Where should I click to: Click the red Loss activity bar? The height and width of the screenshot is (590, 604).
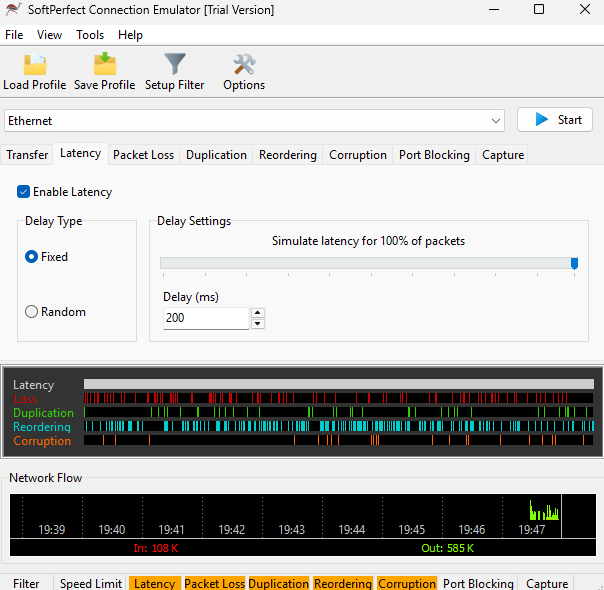point(339,398)
